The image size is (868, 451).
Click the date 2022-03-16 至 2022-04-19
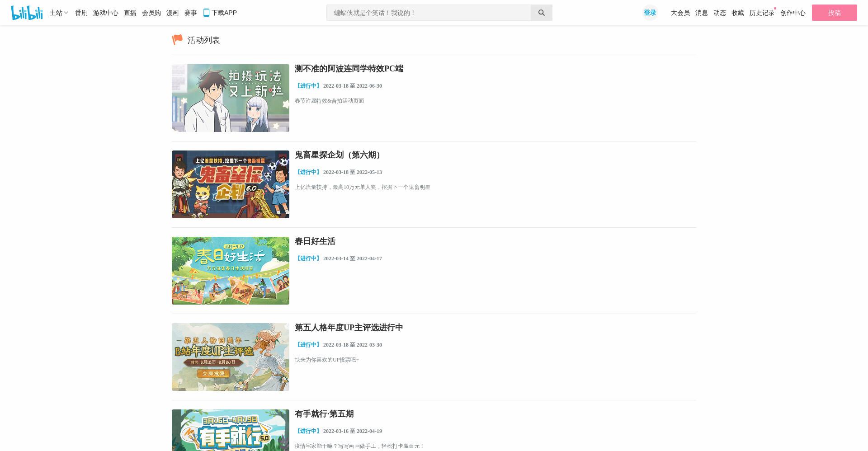coord(353,431)
